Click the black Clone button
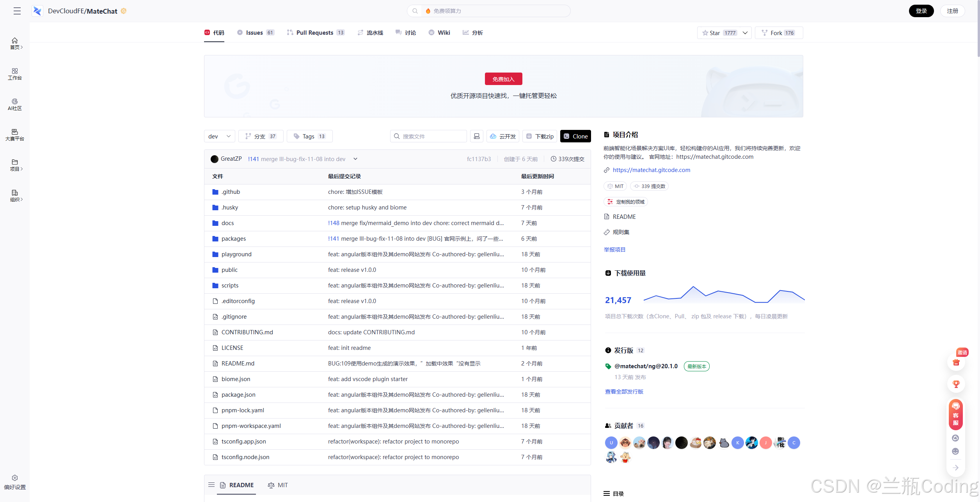The height and width of the screenshot is (502, 980). tap(575, 136)
